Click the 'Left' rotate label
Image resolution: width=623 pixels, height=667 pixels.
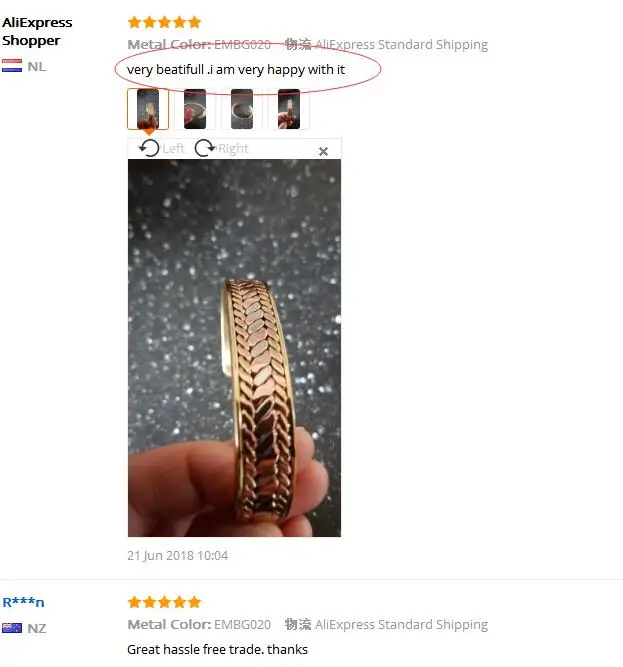(x=174, y=148)
